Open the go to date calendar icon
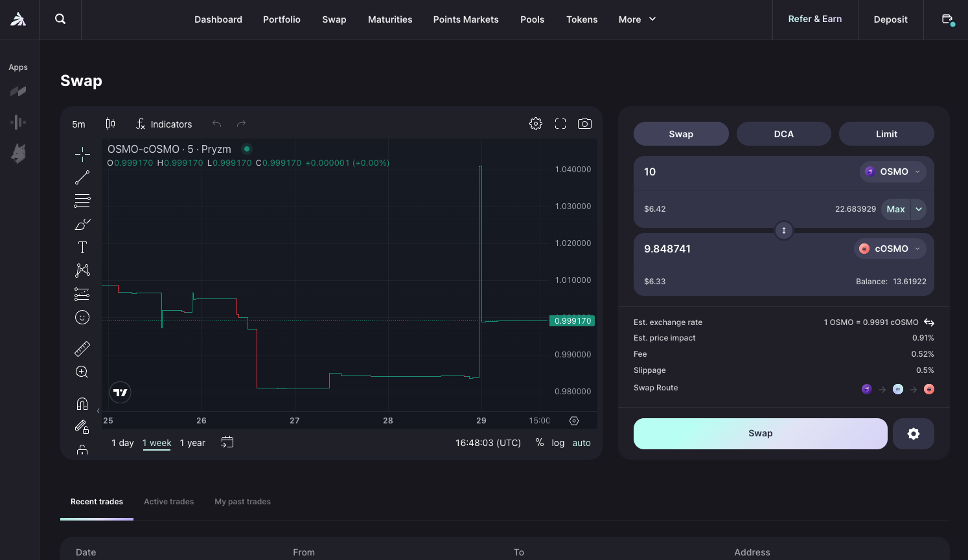The height and width of the screenshot is (560, 968). point(227,443)
